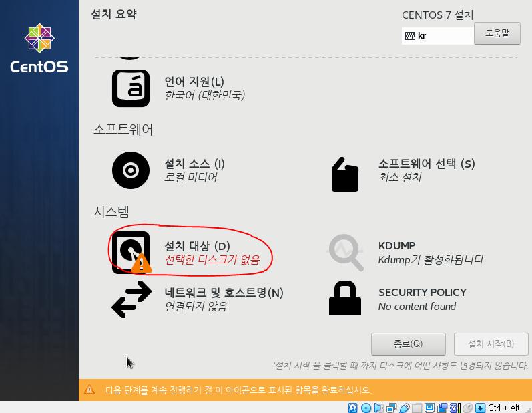Click the red text 선택한 디스크가 없음

[212, 260]
